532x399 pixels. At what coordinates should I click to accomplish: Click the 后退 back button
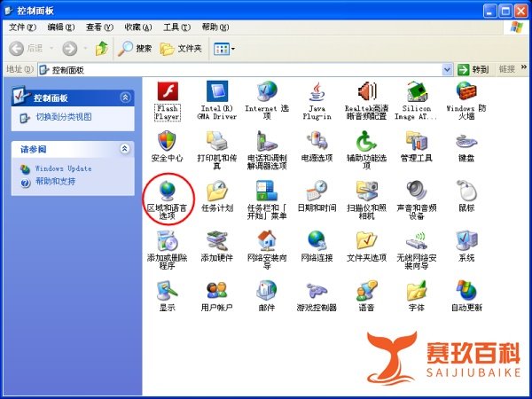click(x=26, y=49)
